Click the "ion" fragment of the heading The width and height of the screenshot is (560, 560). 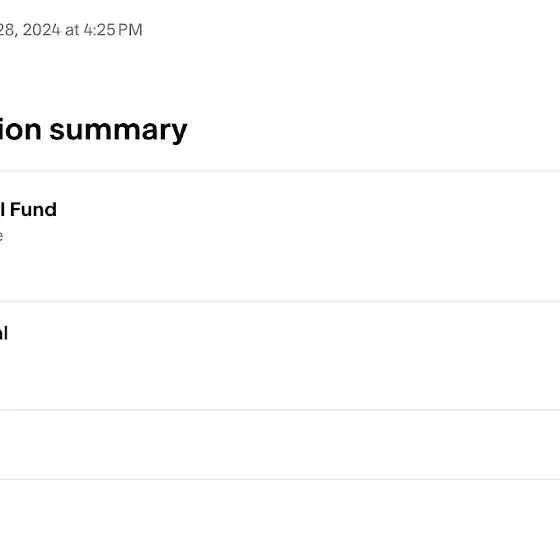(20, 130)
